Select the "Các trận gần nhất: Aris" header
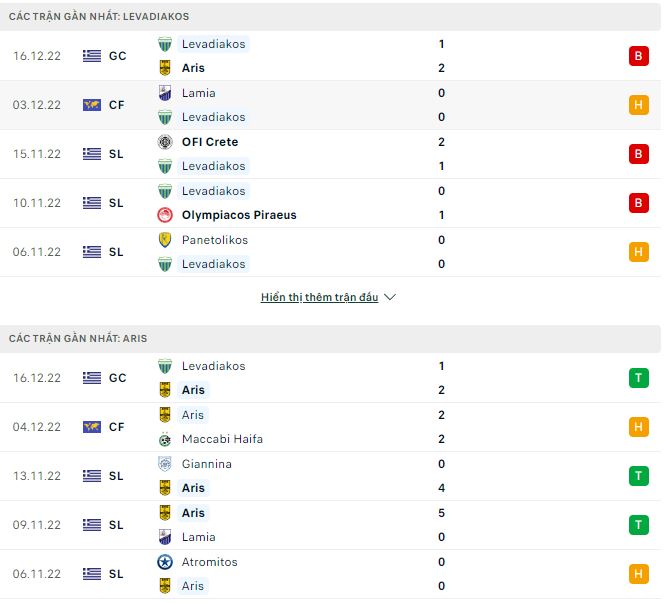 (78, 339)
